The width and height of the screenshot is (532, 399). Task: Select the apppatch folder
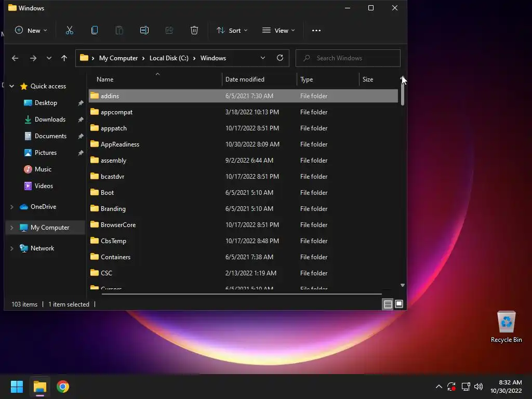243,128
